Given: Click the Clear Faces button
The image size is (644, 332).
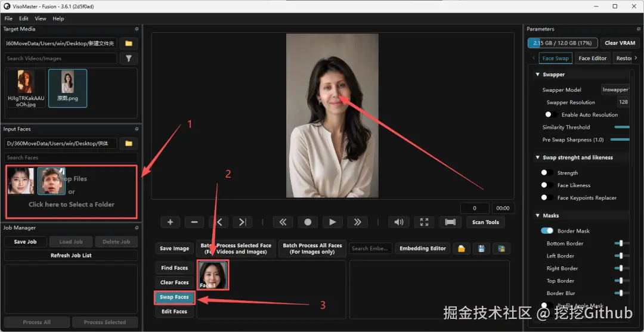Looking at the screenshot, I should coord(175,283).
